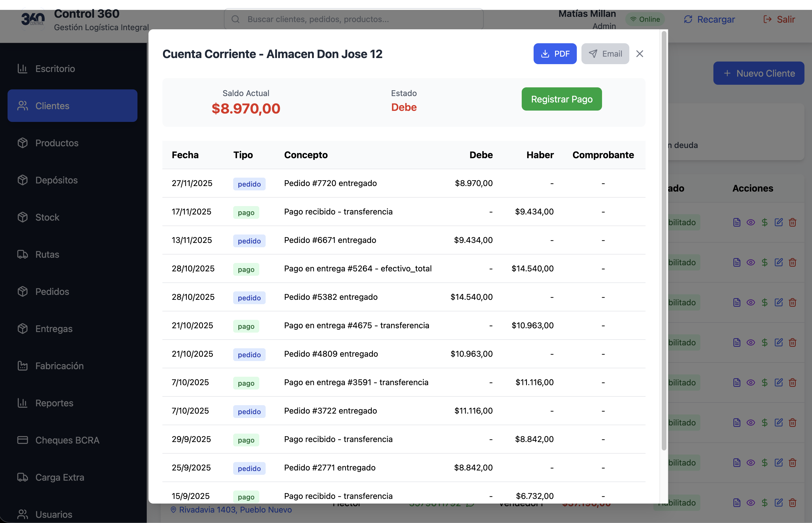Open Fabricación factory icon menu
The image size is (812, 523).
pos(23,366)
